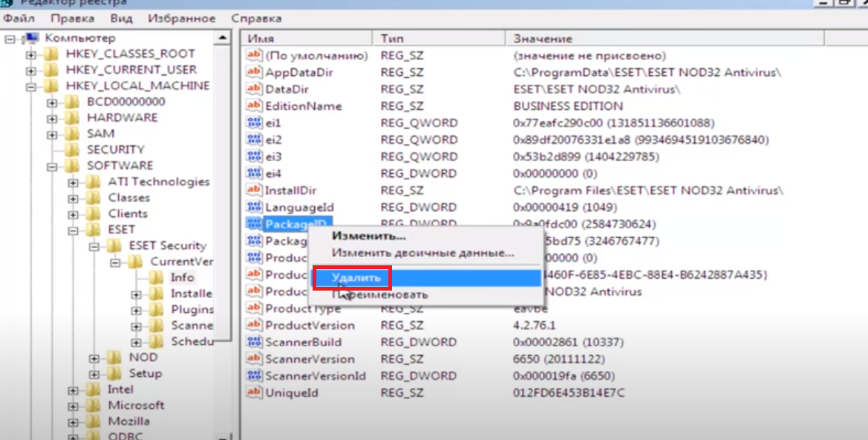Image resolution: width=868 pixels, height=440 pixels.
Task: Click the HKEY_CLASSES_ROOT folder icon
Action: click(x=51, y=54)
